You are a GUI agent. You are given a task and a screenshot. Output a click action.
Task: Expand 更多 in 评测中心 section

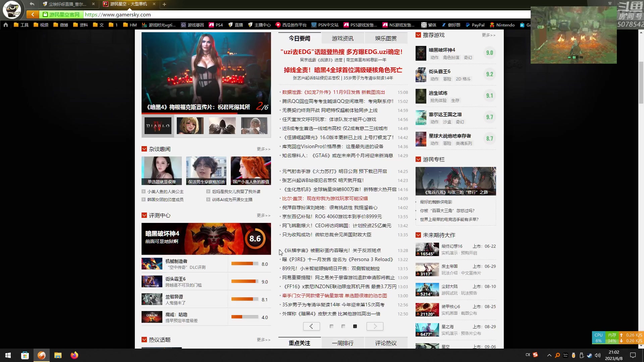[263, 215]
